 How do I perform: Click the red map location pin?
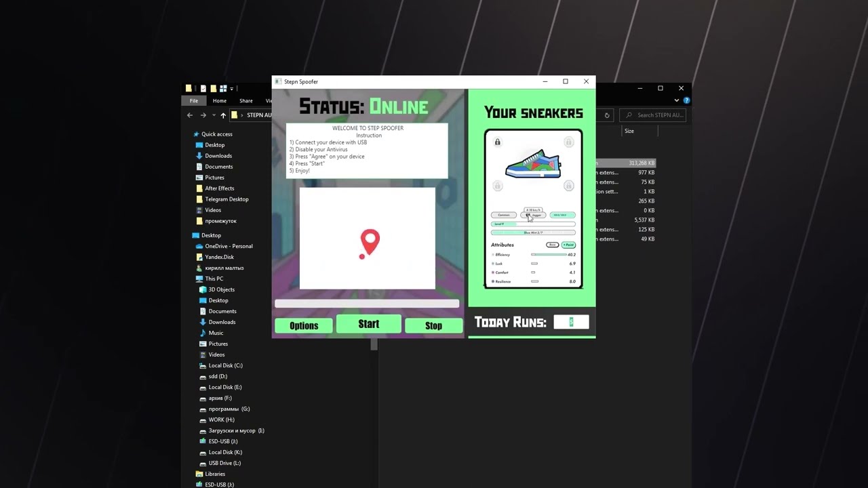(370, 244)
